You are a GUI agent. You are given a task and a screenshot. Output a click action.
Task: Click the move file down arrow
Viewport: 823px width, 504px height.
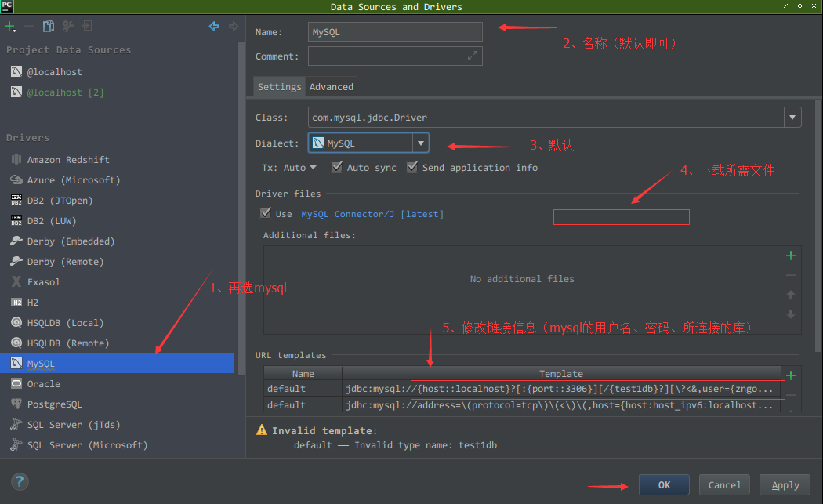point(791,314)
